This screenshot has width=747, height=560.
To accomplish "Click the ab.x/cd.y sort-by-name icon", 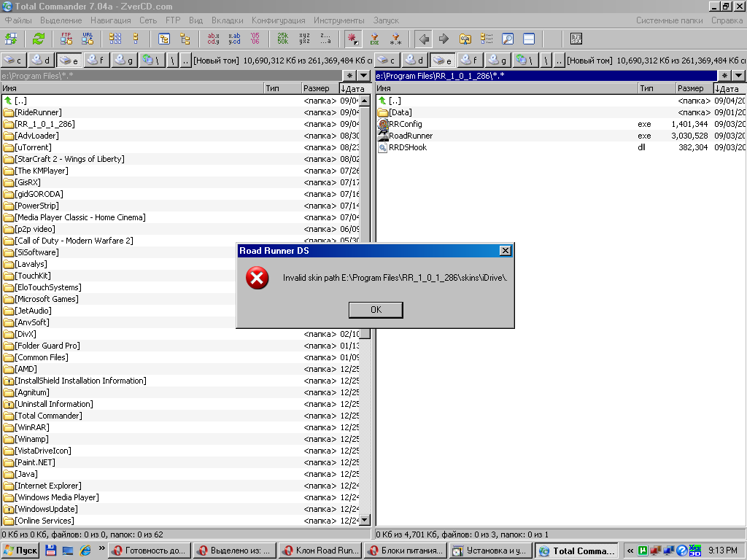I will pos(213,39).
